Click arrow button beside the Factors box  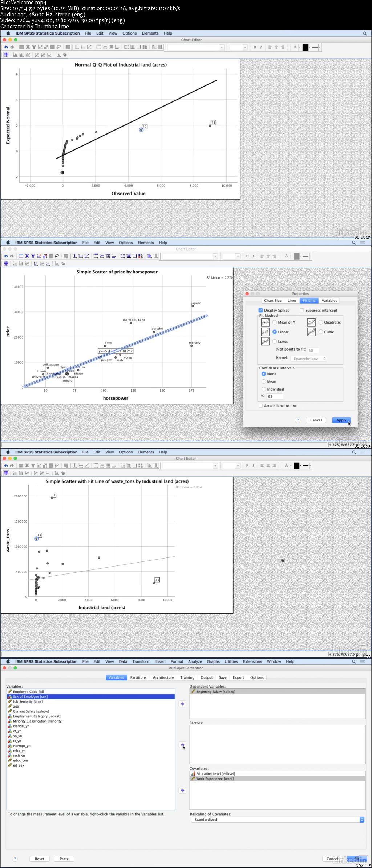182,745
